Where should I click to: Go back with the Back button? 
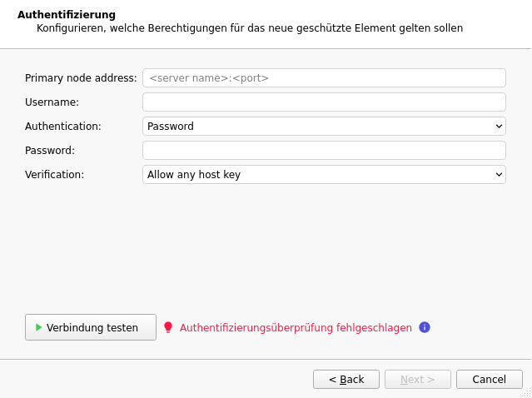pyautogui.click(x=346, y=380)
